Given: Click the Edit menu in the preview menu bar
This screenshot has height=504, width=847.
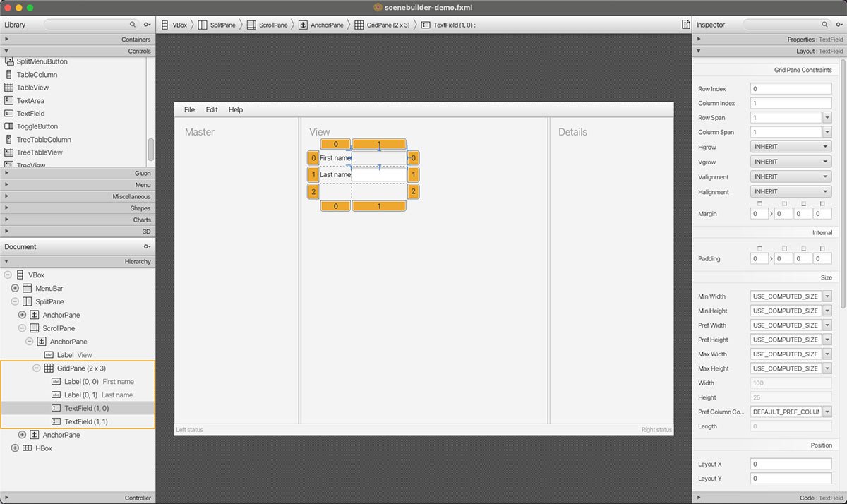Looking at the screenshot, I should tap(212, 109).
